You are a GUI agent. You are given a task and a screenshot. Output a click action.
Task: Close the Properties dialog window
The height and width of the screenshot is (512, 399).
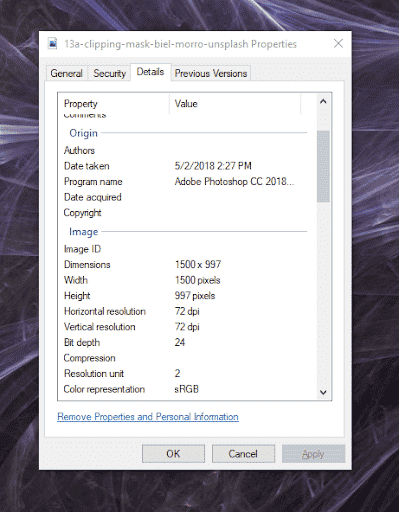[x=338, y=43]
